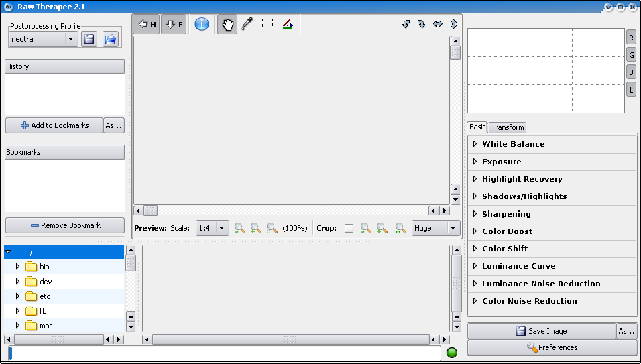
Task: Fit the preview to the window
Action: [272, 228]
